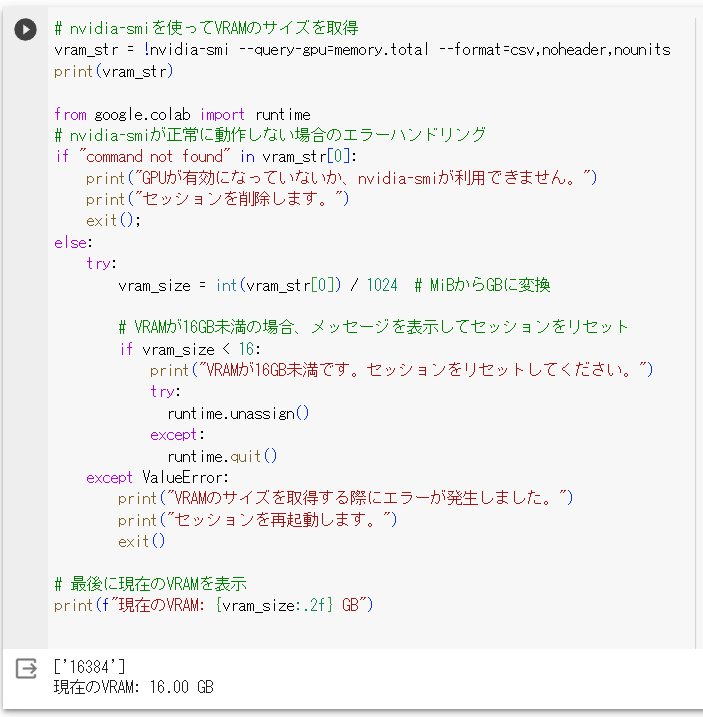Click the output text ['16384']
Screen dimensions: 703x717
(x=90, y=667)
